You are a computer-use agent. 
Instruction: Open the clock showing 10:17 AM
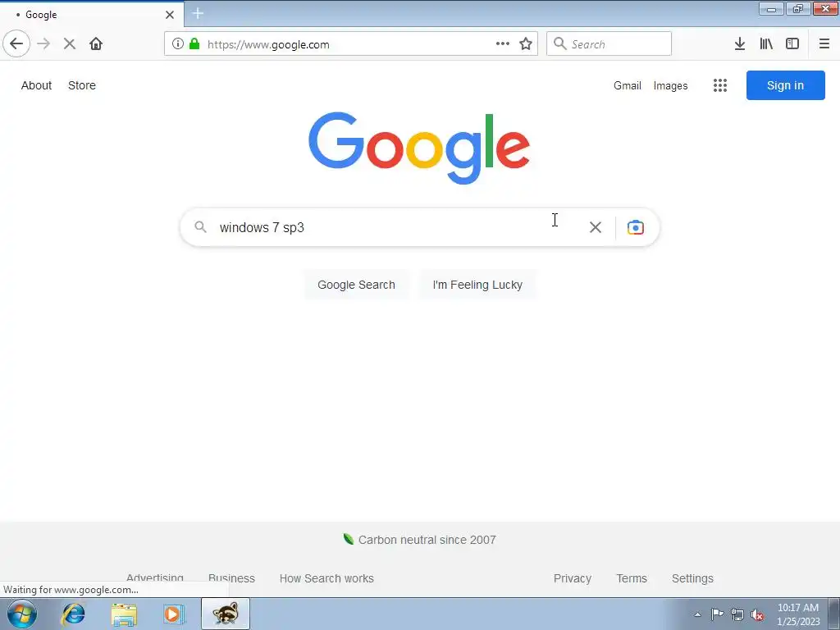click(798, 614)
